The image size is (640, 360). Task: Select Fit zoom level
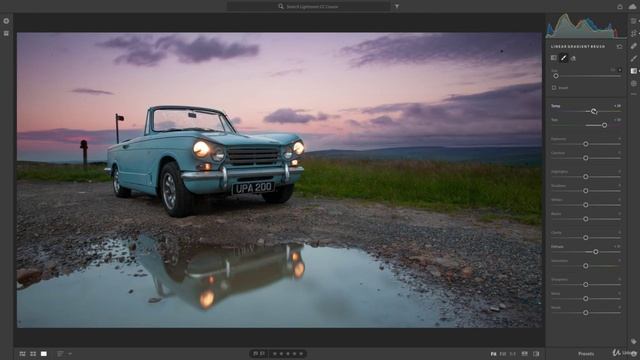coord(493,354)
